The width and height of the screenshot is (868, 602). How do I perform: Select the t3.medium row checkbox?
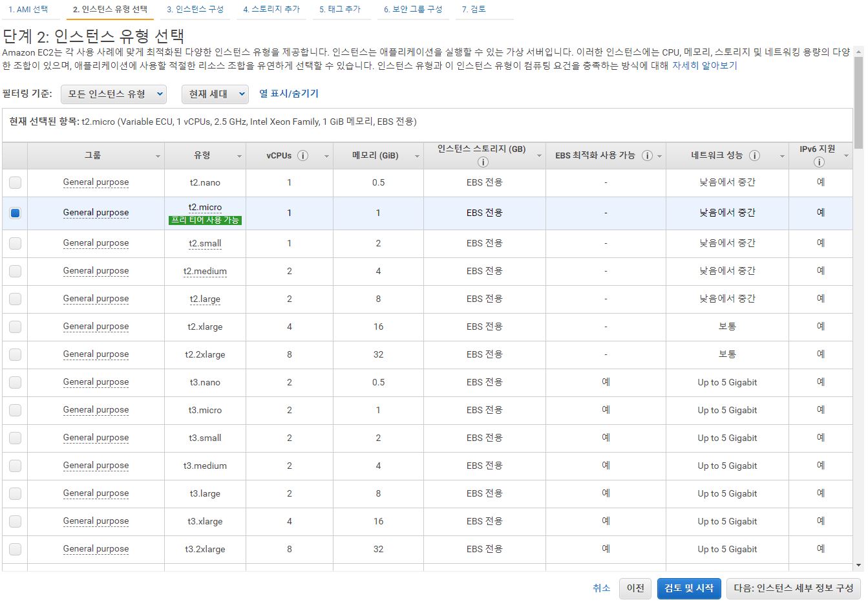[x=15, y=466]
